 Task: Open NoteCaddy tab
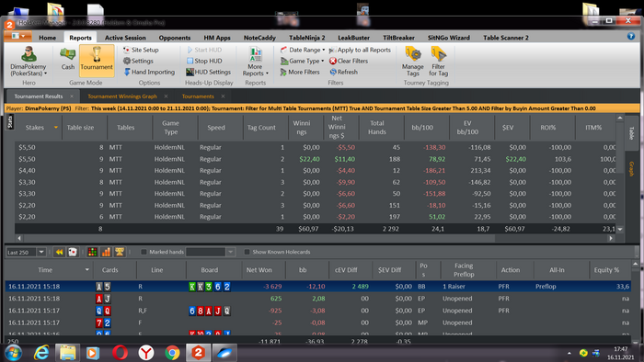pos(259,38)
